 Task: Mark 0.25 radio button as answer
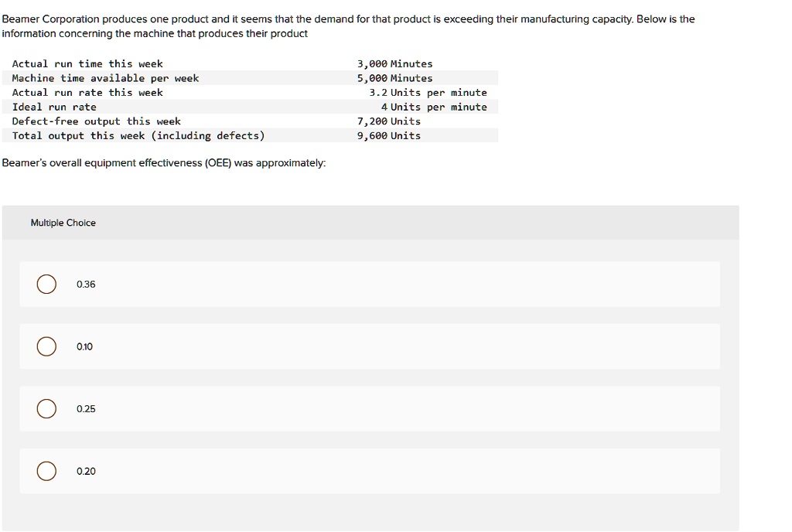click(x=46, y=409)
